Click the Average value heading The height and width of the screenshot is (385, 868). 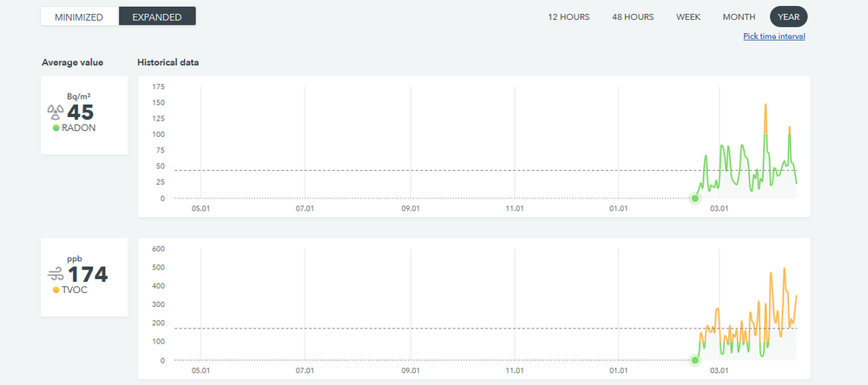click(x=73, y=62)
